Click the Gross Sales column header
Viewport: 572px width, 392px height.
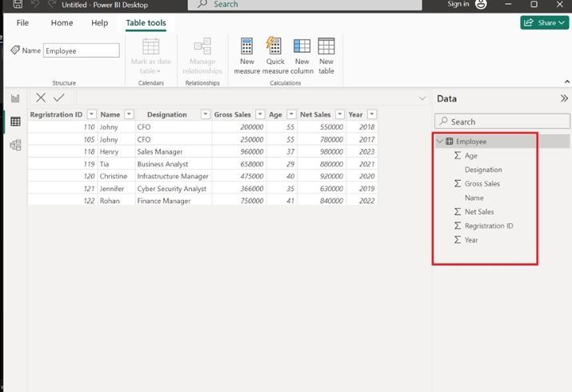232,114
